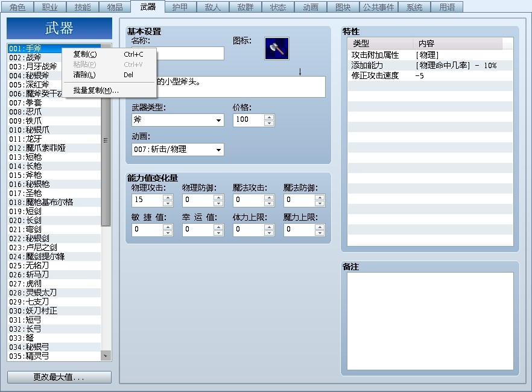Select weapon 002:战斧 in the list
Screen dimensions: 532x392
click(24, 58)
